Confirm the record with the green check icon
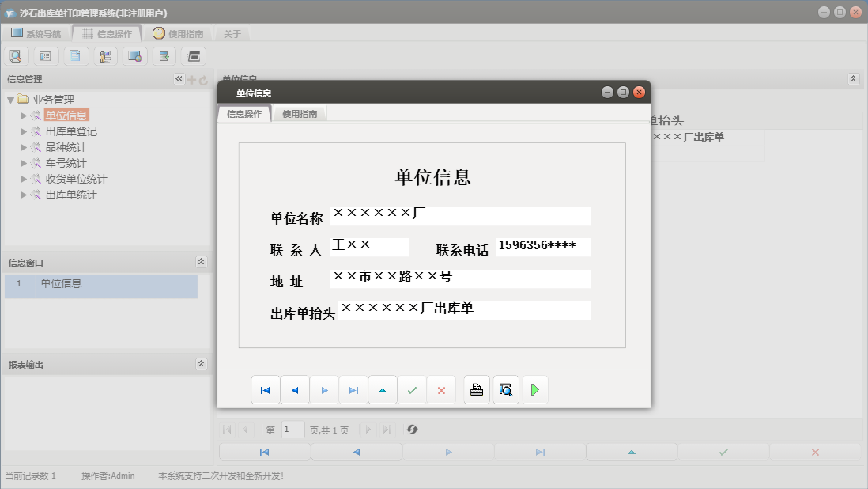This screenshot has width=868, height=489. (x=412, y=389)
